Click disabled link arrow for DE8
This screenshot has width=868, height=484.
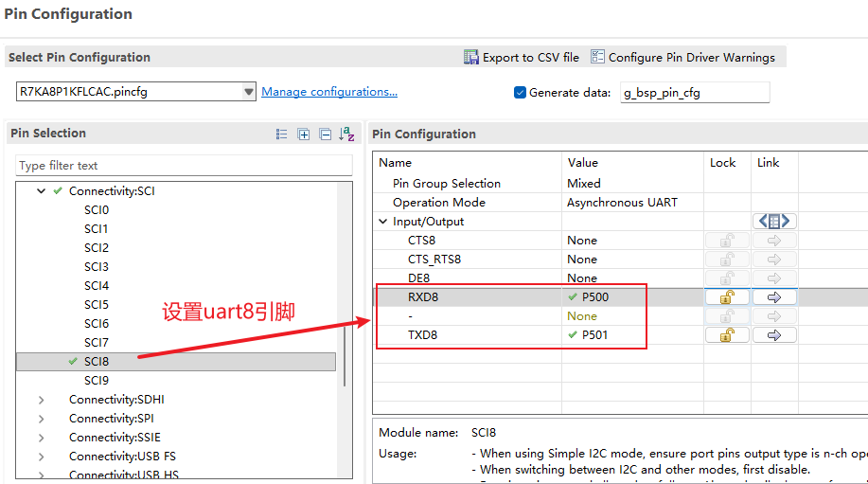click(774, 278)
